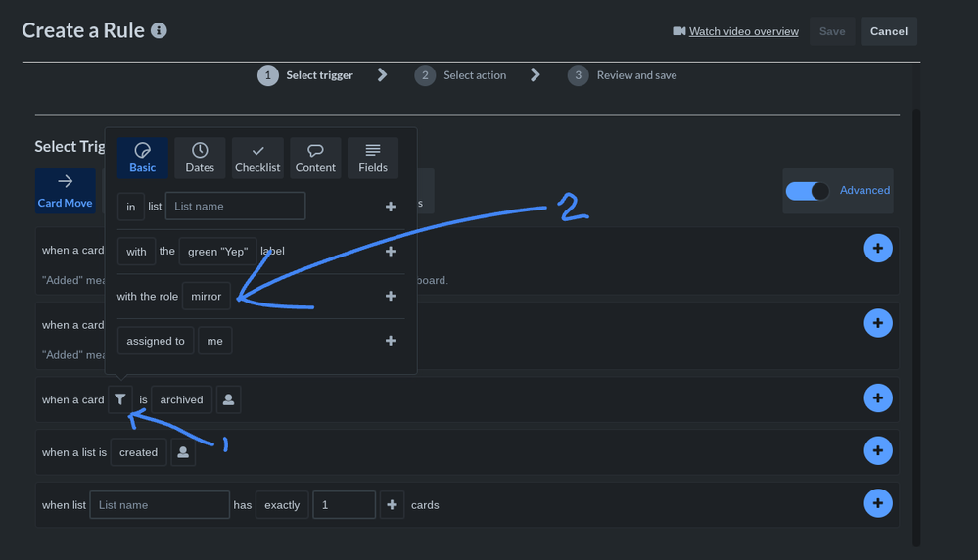Add the 'in list' filter with plus
This screenshot has width=978, height=560.
tap(391, 207)
